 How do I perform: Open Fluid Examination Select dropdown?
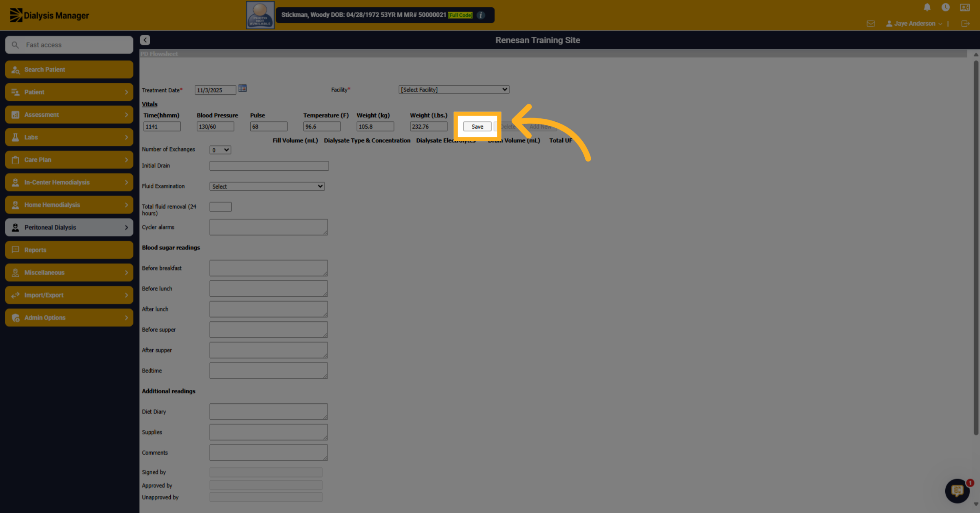coord(267,187)
